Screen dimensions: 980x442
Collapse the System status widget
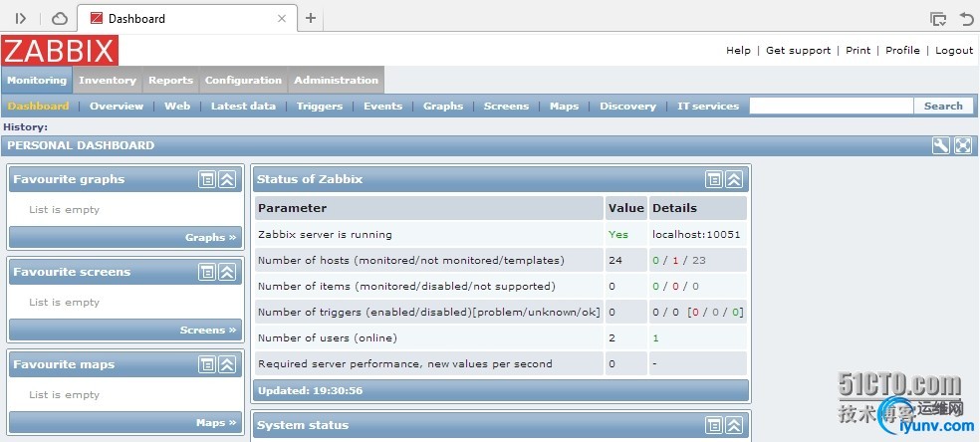coord(734,426)
